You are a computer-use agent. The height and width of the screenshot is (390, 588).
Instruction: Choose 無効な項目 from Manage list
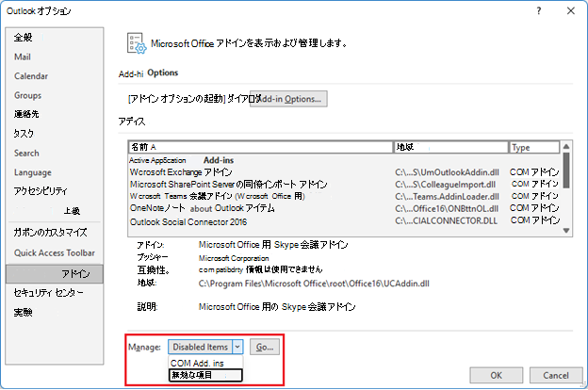pos(205,375)
